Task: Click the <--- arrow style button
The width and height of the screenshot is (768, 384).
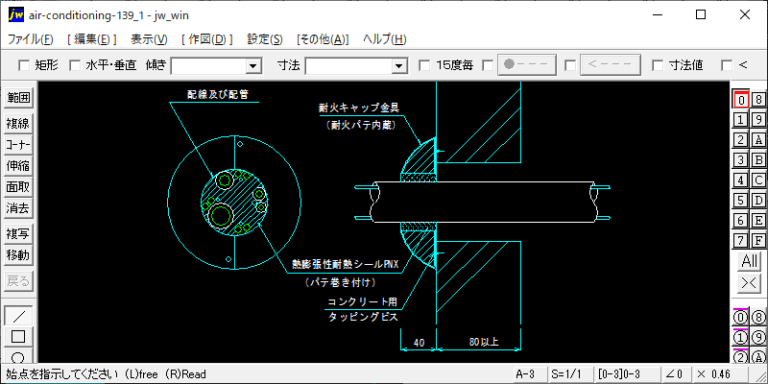Action: tap(610, 65)
